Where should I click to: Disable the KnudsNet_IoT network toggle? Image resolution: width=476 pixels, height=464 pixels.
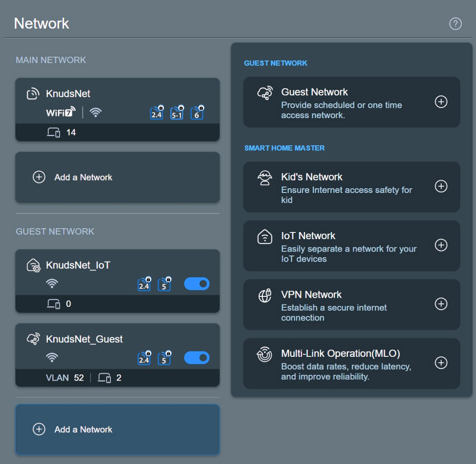point(197,284)
